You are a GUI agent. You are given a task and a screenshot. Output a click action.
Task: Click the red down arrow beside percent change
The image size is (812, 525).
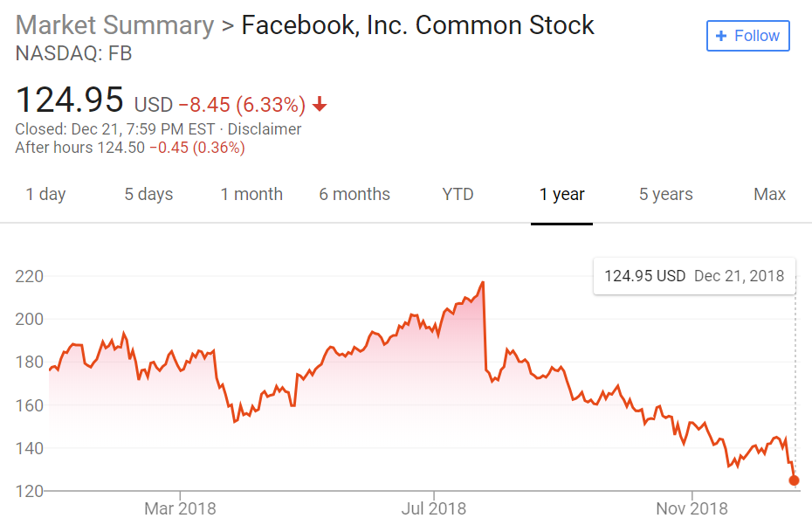pos(320,105)
